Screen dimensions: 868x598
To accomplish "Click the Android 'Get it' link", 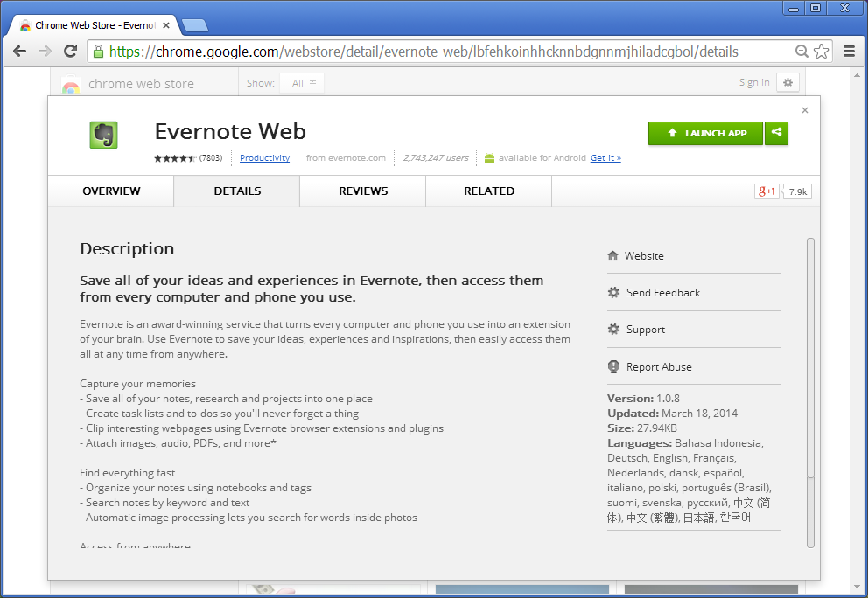I will [605, 158].
